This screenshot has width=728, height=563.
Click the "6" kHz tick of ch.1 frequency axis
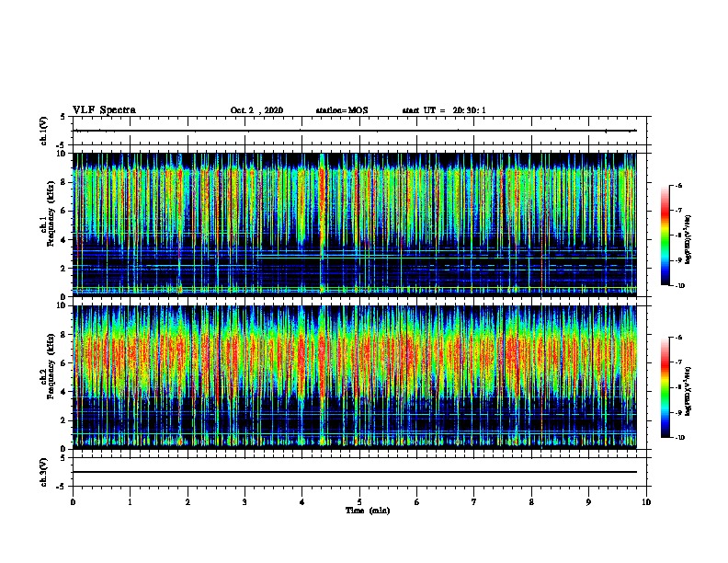[64, 211]
